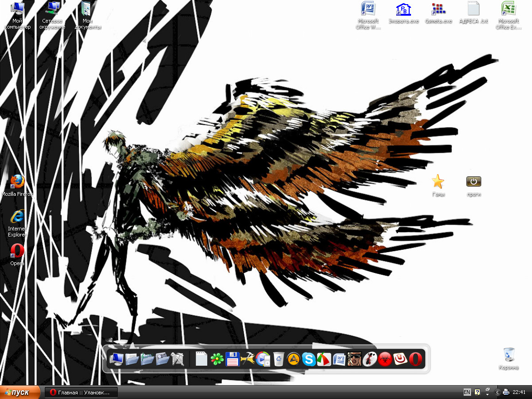Open the EN language indicator menu
Screen dimensions: 532x399
pos(467,393)
